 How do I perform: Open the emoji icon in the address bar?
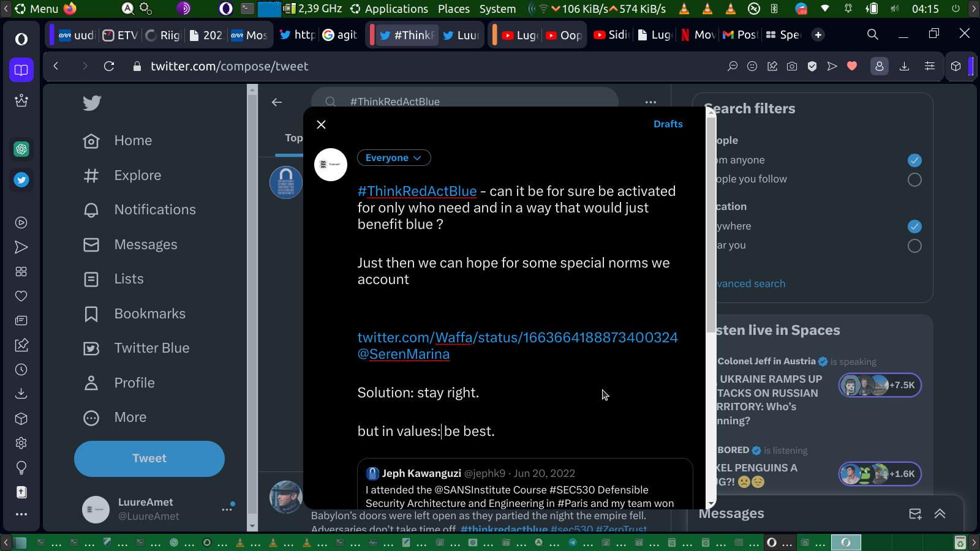click(x=752, y=66)
